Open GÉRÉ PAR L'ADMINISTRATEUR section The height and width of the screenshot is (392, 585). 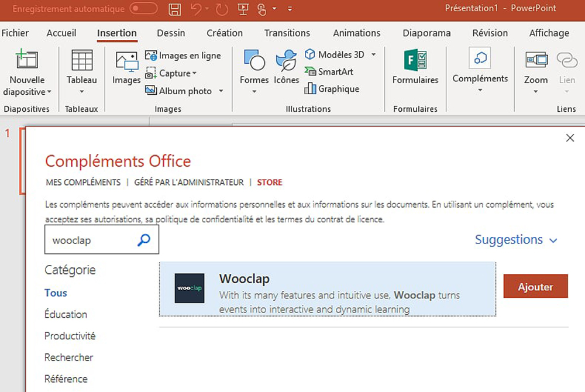[189, 183]
